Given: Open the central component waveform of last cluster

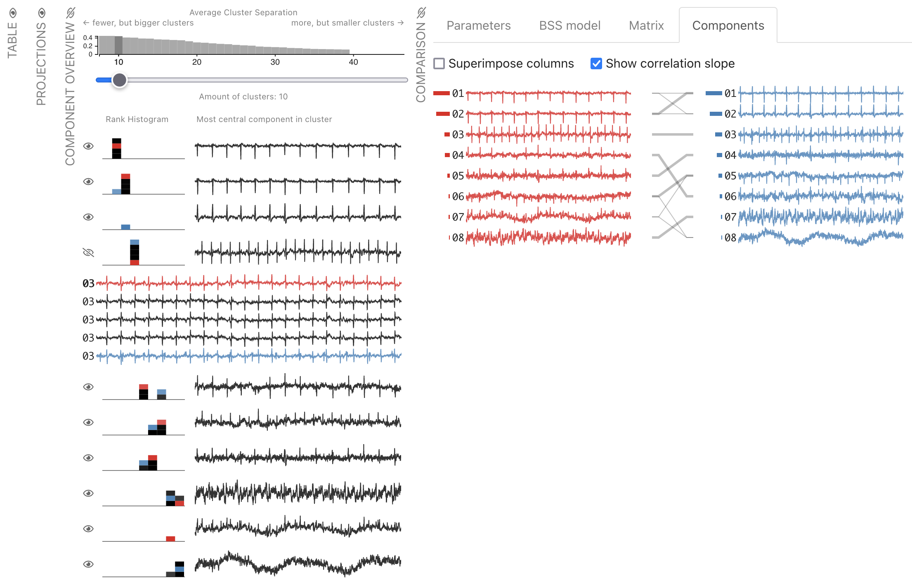Looking at the screenshot, I should coord(298,564).
